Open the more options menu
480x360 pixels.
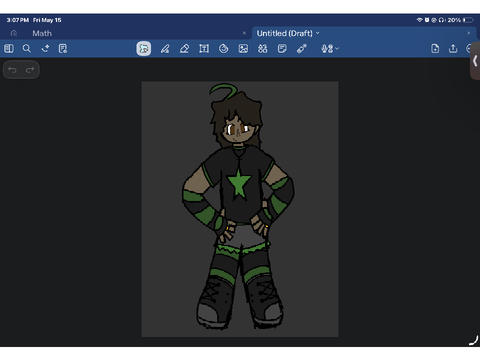pos(469,49)
